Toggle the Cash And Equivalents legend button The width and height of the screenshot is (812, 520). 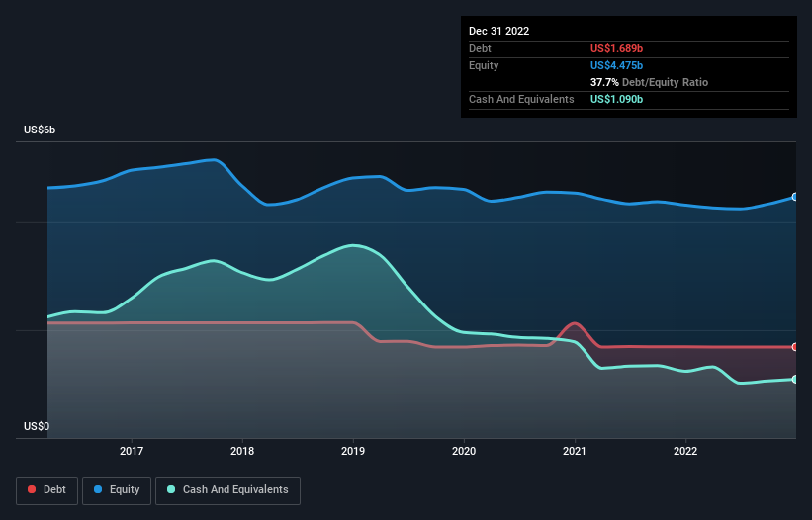click(227, 490)
